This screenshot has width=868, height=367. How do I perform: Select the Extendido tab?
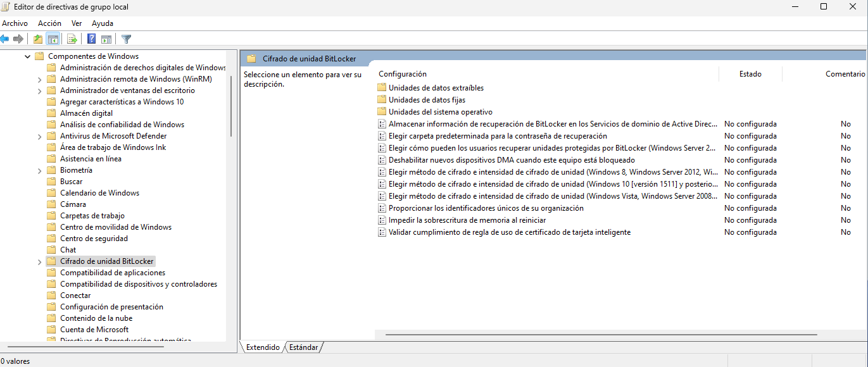pyautogui.click(x=262, y=347)
